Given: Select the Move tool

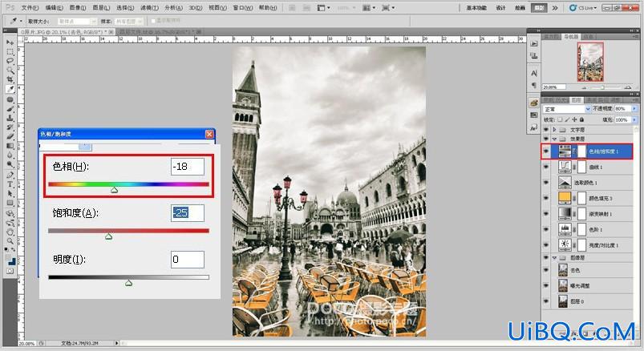Looking at the screenshot, I should 10,42.
